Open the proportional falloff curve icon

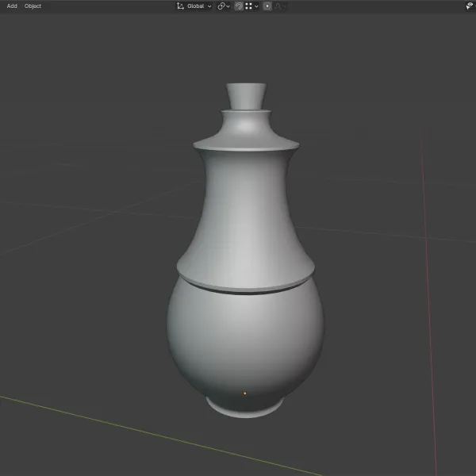tap(278, 6)
